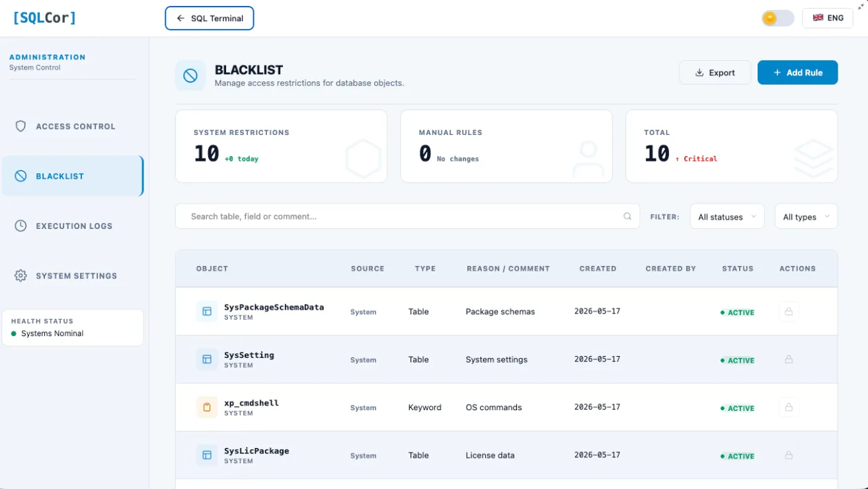Click the lock icon in xp_cmdshell row
This screenshot has width=868, height=489.
tap(789, 408)
